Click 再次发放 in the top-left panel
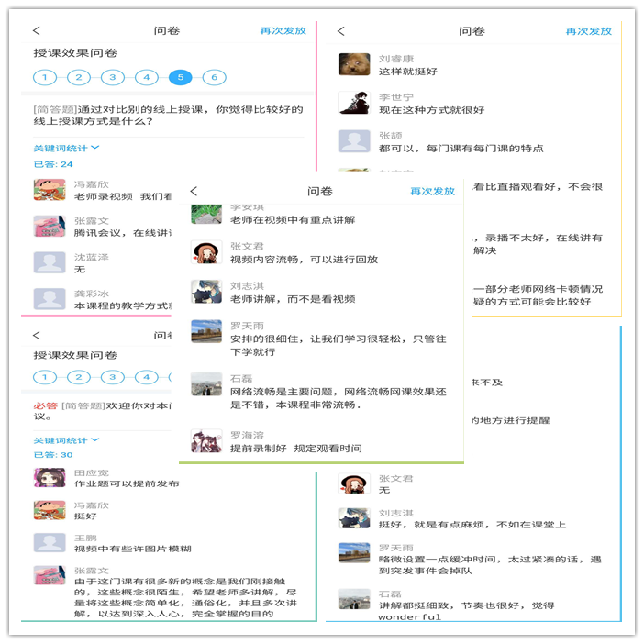The height and width of the screenshot is (644, 644). [283, 31]
